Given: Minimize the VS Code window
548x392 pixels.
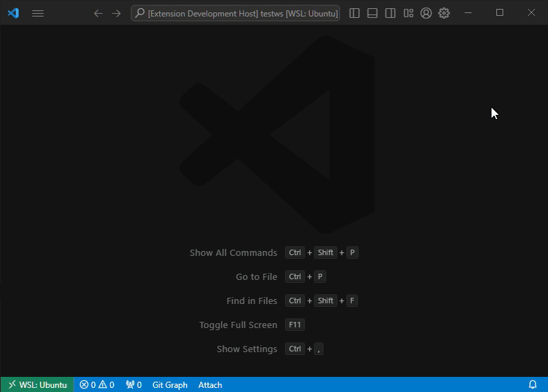Looking at the screenshot, I should pos(468,13).
